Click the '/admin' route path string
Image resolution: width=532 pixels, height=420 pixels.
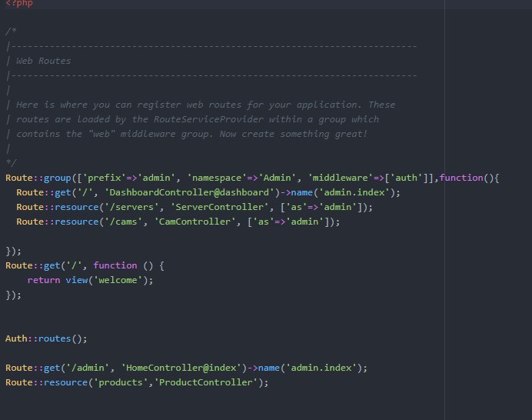[87, 368]
